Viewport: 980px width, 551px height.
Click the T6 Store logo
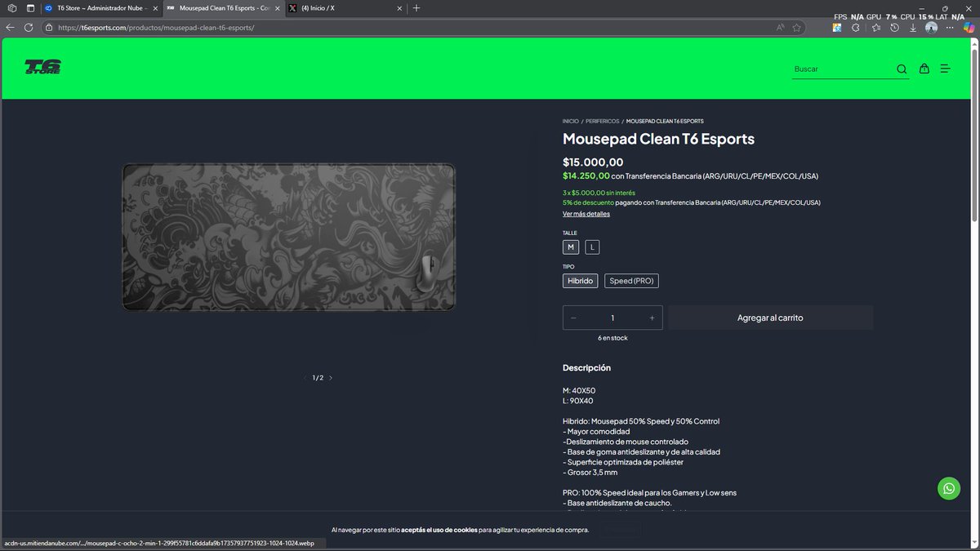click(x=42, y=67)
